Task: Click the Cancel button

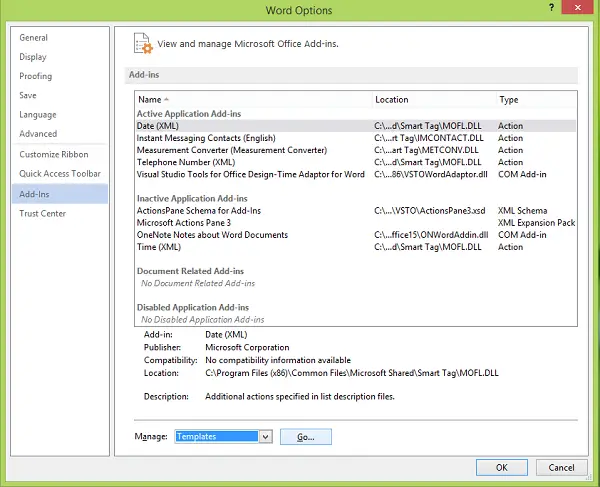Action: tap(561, 467)
